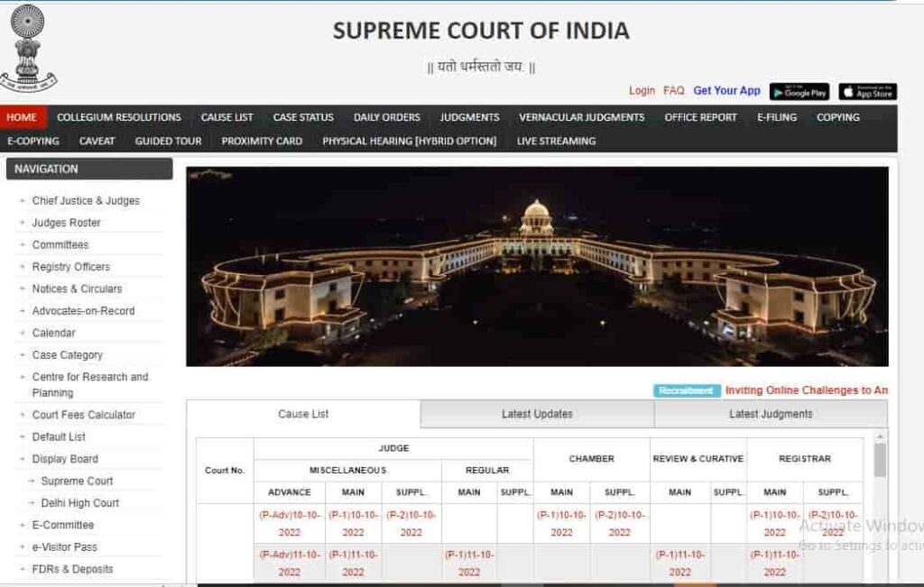The image size is (924, 587).
Task: Open Delhi High Court display board sub-item
Action: [x=79, y=503]
